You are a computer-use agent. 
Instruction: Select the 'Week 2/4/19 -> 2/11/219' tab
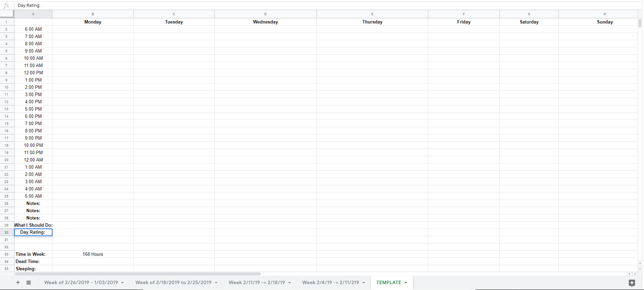pyautogui.click(x=331, y=282)
